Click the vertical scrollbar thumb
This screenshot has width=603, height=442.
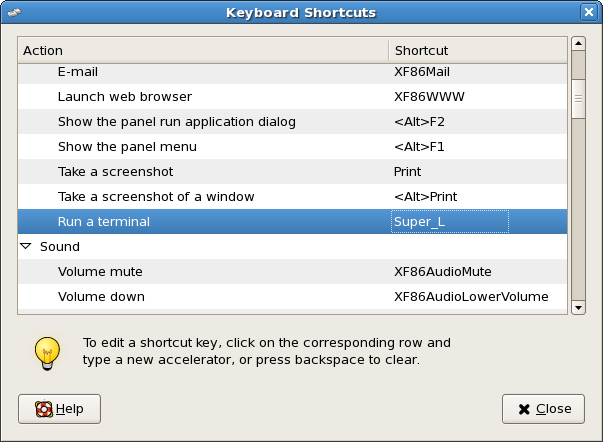[x=578, y=101]
